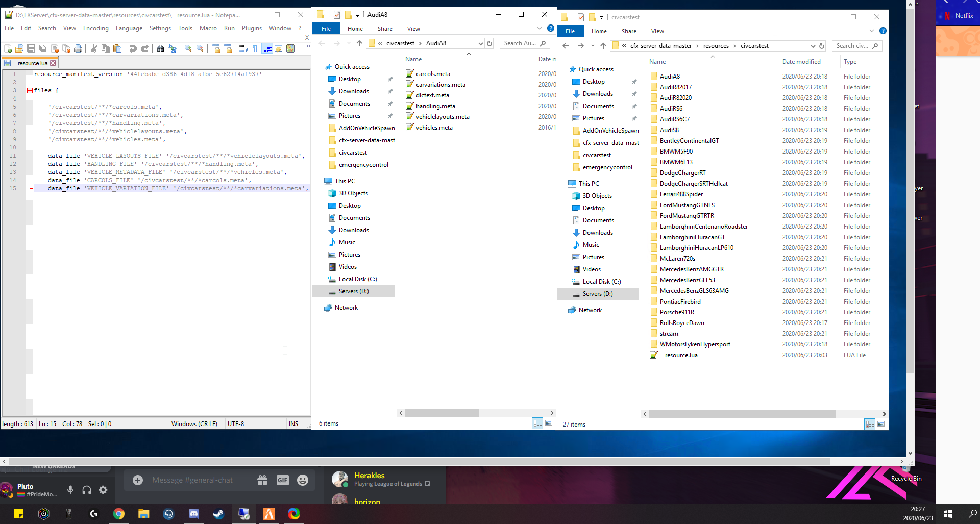Image resolution: width=980 pixels, height=524 pixels.
Task: Toggle show all characters pilcrow icon
Action: click(x=255, y=48)
